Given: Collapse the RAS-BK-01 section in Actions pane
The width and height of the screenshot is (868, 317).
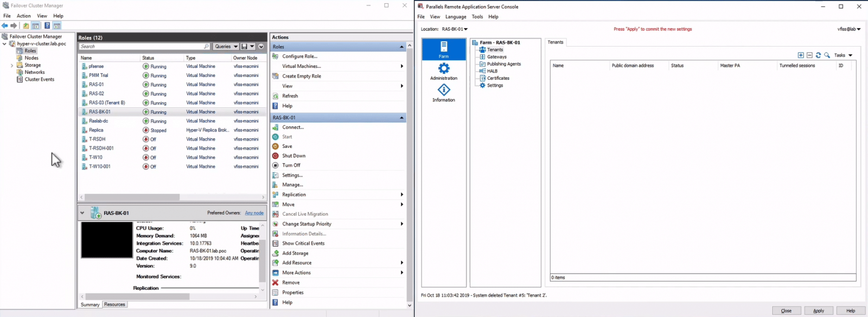Looking at the screenshot, I should (401, 118).
